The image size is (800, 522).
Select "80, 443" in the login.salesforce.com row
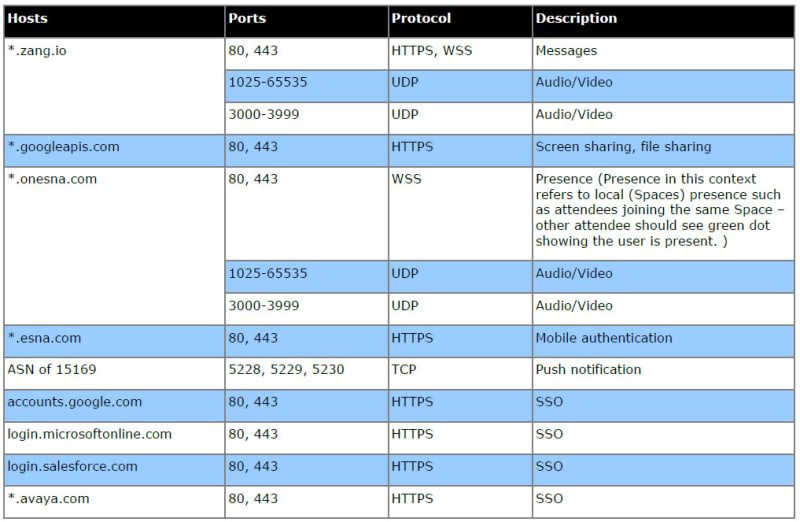(307, 470)
